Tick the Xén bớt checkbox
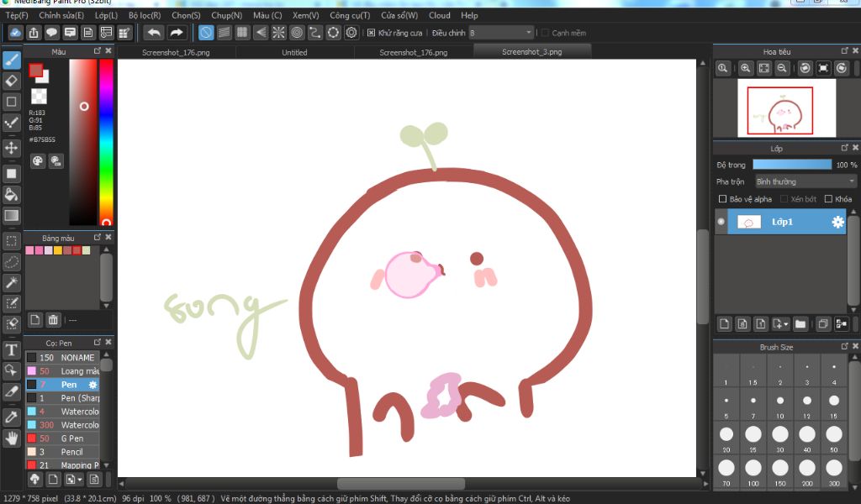This screenshot has height=504, width=861. tap(784, 198)
